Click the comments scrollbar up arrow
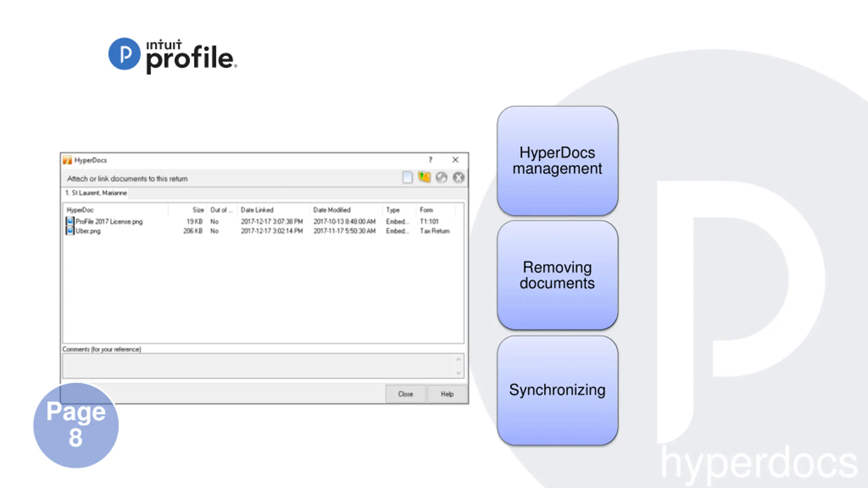The width and height of the screenshot is (868, 488). [458, 359]
